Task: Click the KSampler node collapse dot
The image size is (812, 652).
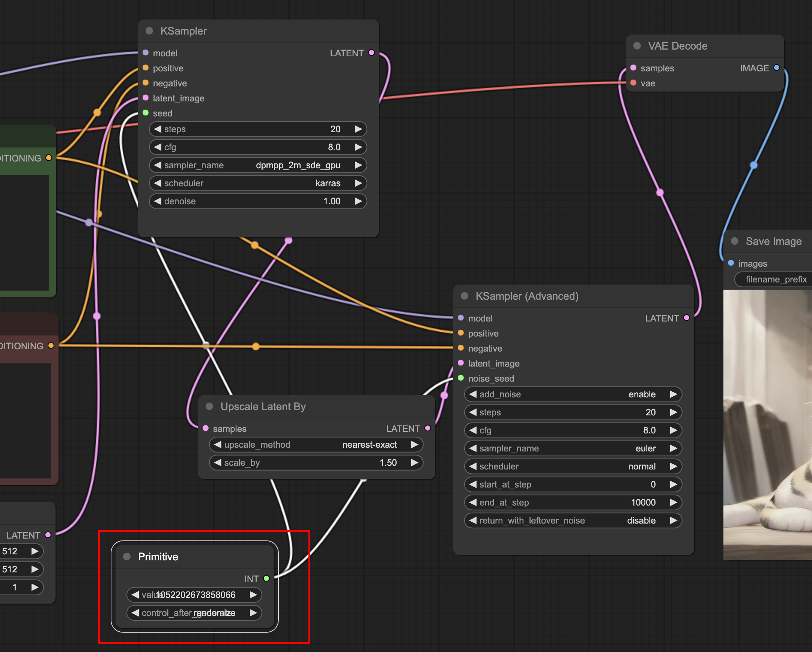Action: point(149,31)
